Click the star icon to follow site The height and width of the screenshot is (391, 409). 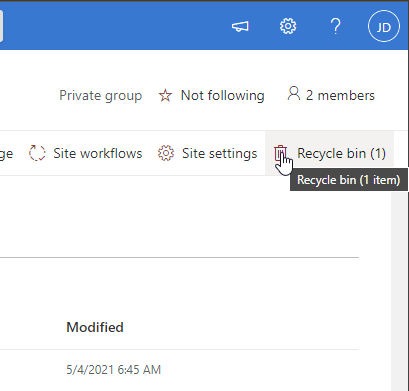tap(165, 96)
